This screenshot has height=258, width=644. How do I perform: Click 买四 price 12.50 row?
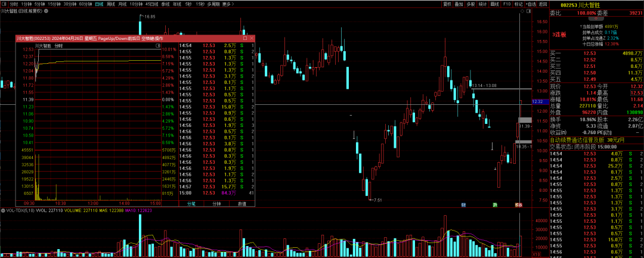coord(597,73)
